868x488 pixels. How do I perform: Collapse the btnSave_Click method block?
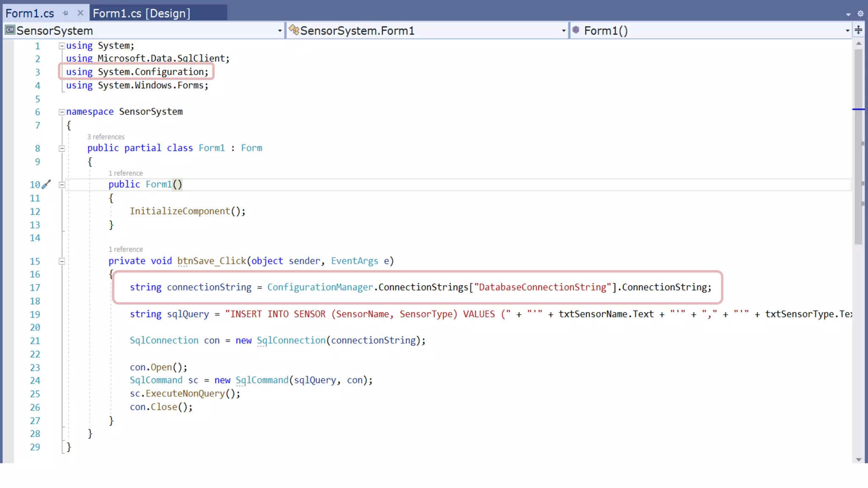[x=62, y=261]
